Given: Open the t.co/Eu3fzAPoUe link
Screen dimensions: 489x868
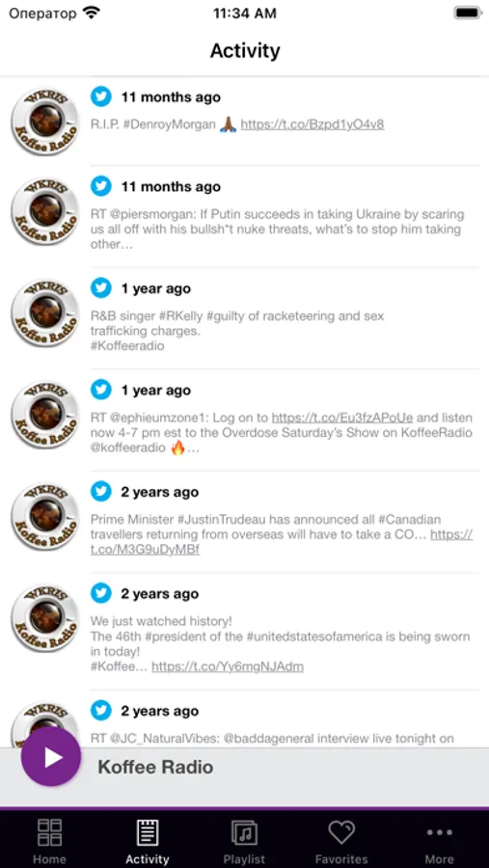Looking at the screenshot, I should pyautogui.click(x=342, y=418).
